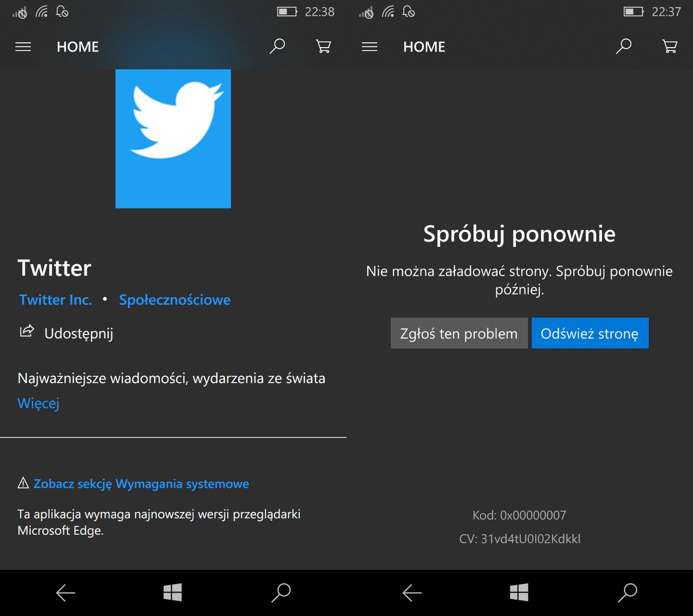Open Zobacz sekcję Wymagania systemowe link
The image size is (693, 616).
(x=141, y=483)
